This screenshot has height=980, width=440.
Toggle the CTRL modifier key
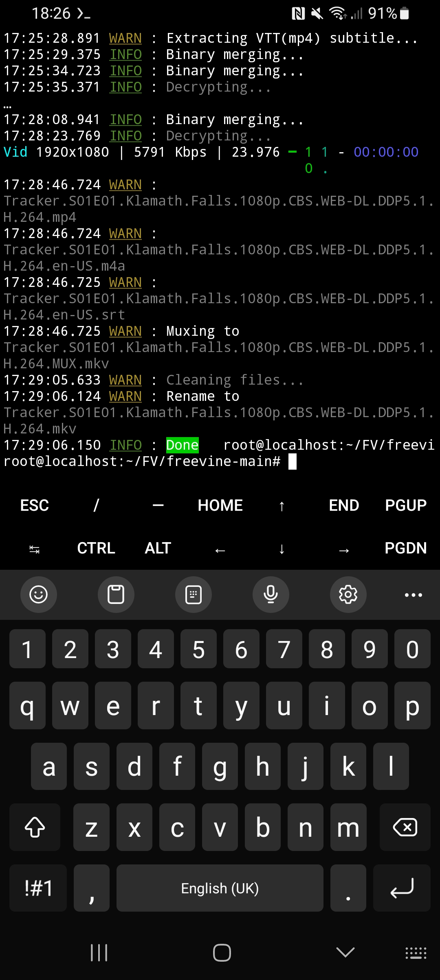(96, 548)
